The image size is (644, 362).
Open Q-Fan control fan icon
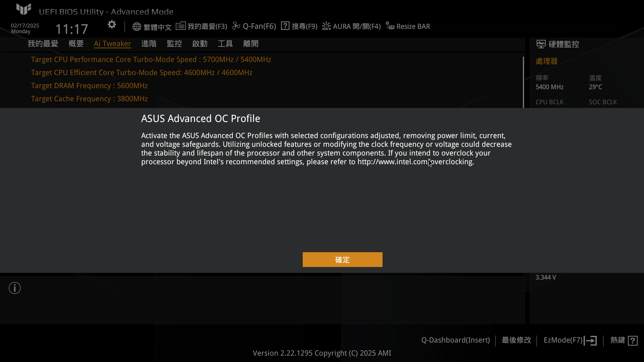click(x=236, y=26)
